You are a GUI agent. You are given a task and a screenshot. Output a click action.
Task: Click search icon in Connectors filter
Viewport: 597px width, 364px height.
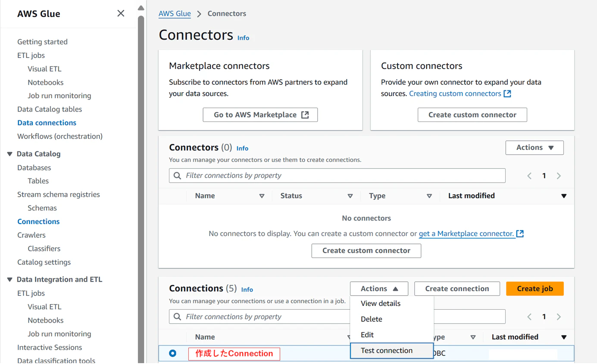[177, 176]
